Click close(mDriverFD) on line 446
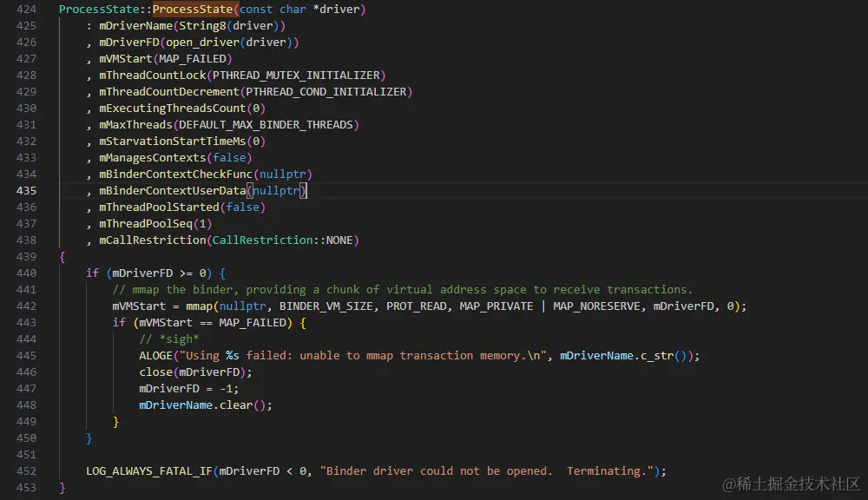868x500 pixels. click(192, 372)
